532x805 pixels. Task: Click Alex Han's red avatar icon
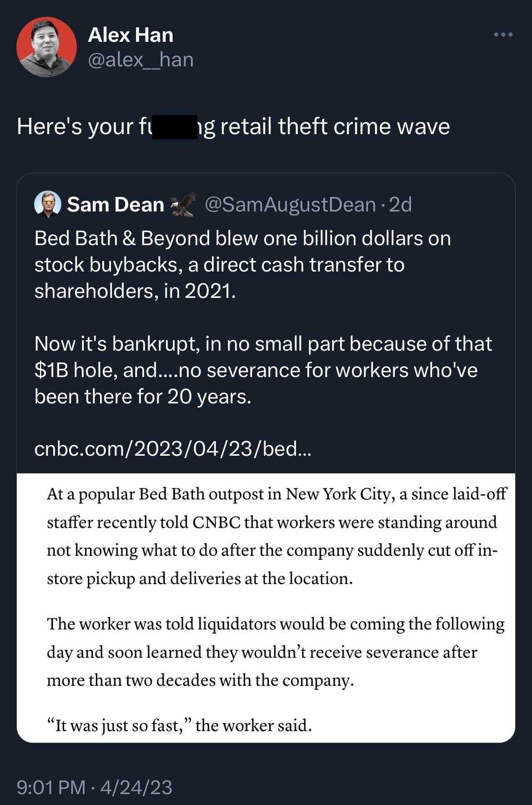48,48
